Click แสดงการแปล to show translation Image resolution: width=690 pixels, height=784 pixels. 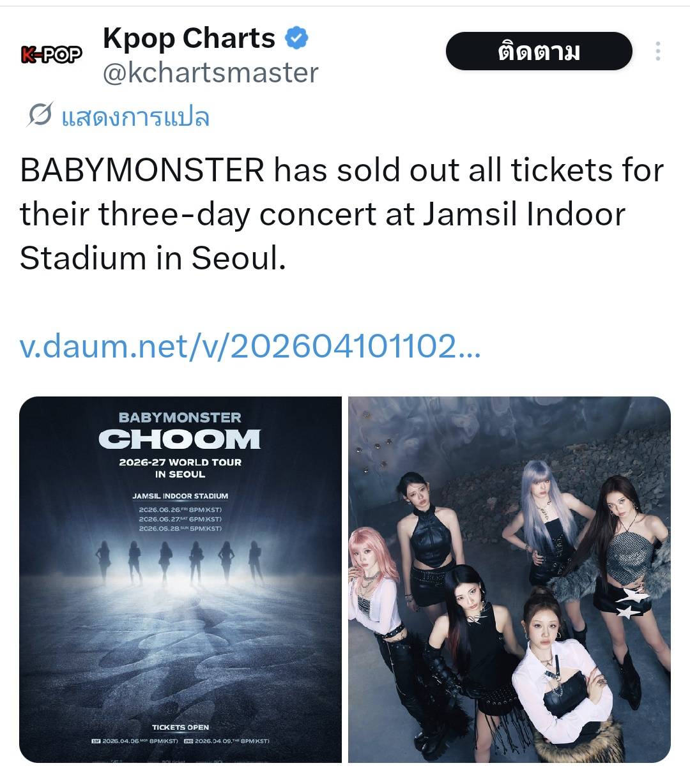[x=135, y=117]
